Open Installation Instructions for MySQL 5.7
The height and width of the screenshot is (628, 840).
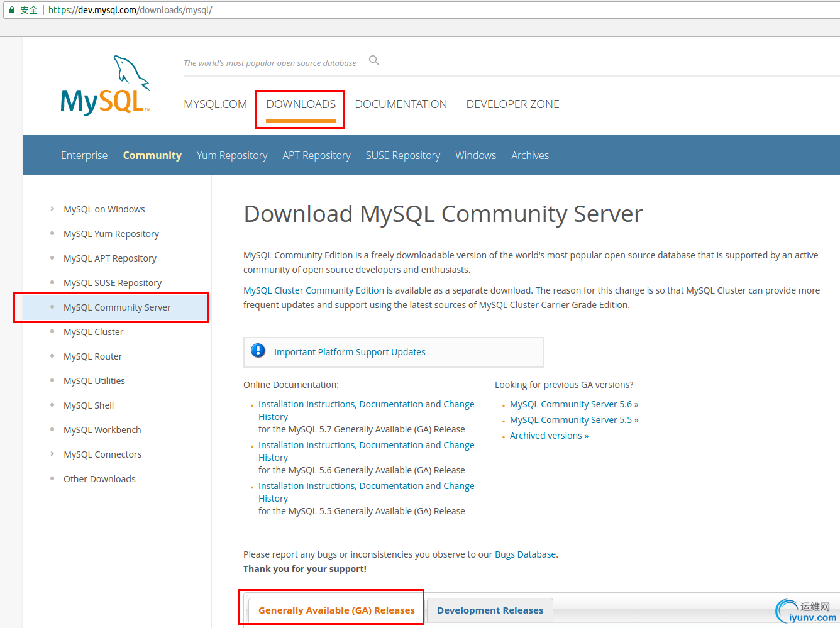pyautogui.click(x=307, y=404)
